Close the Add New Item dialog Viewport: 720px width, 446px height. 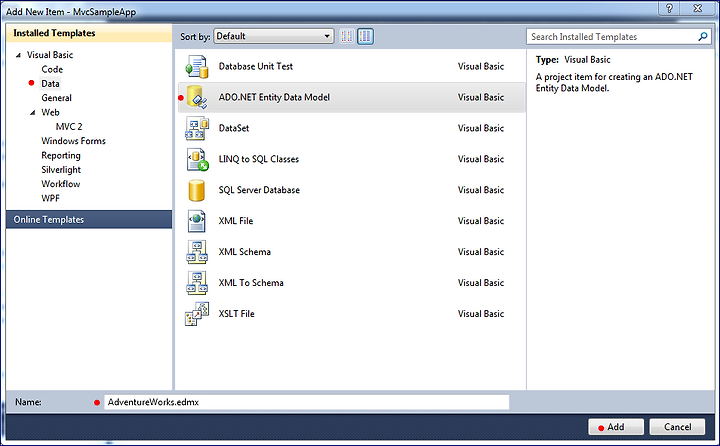point(698,8)
